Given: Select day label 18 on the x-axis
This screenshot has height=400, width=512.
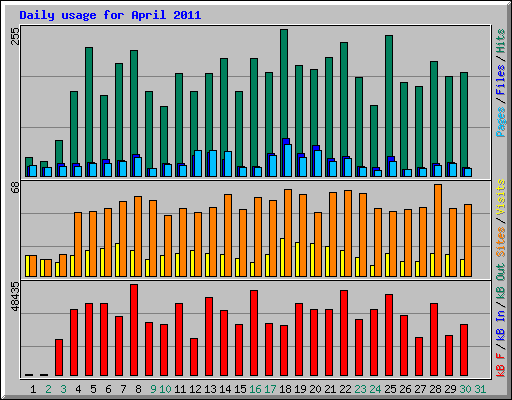Looking at the screenshot, I should pyautogui.click(x=285, y=389).
